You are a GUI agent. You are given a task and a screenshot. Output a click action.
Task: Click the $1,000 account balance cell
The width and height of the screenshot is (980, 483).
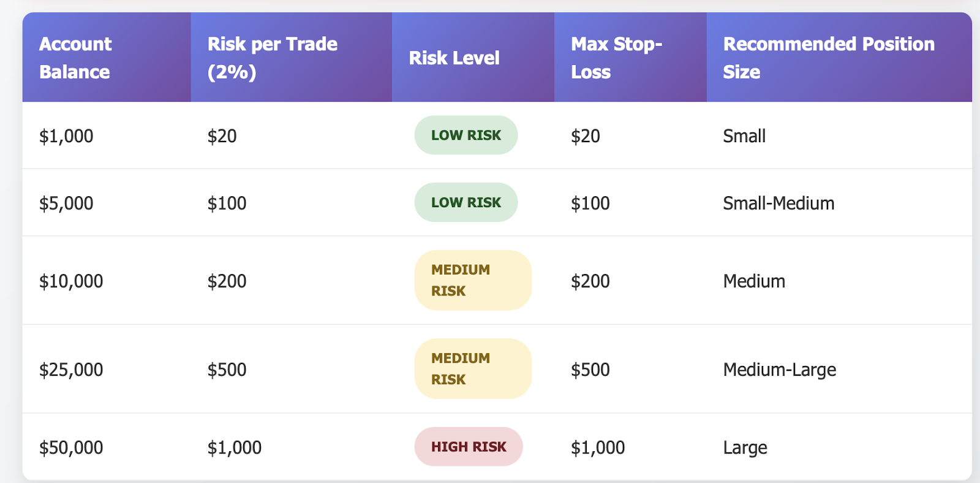[x=66, y=136]
